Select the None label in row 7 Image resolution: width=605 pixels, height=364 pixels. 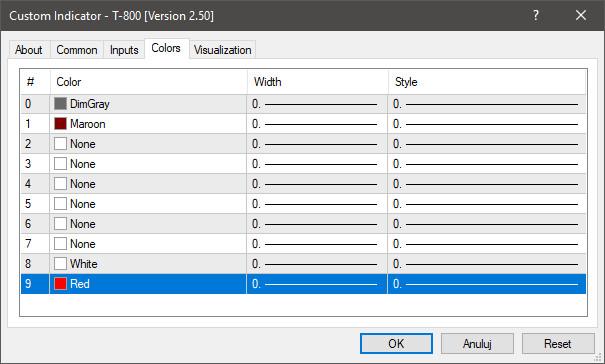[83, 244]
